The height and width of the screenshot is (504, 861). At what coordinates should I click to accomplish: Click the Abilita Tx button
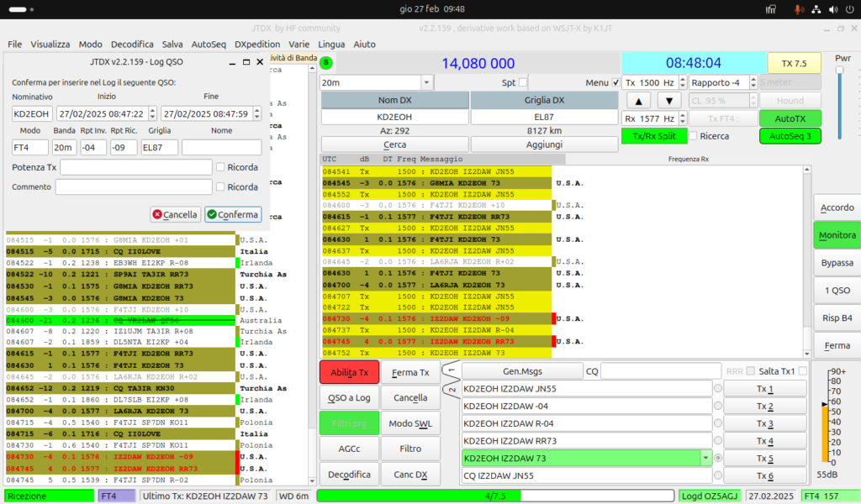coord(349,372)
